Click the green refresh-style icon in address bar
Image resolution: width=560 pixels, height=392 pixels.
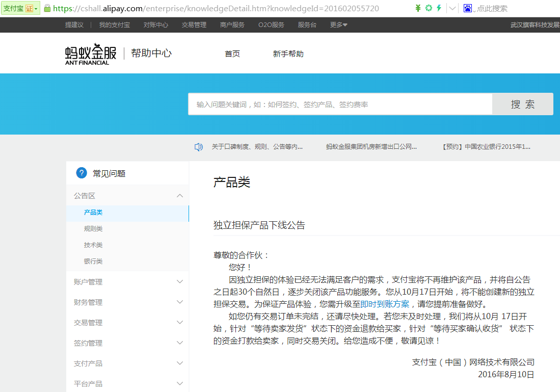pyautogui.click(x=429, y=8)
